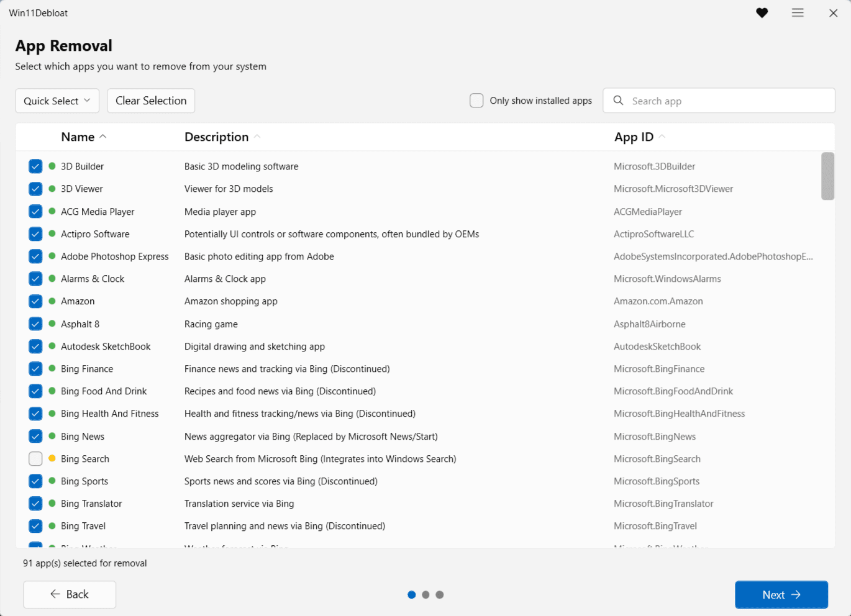Click the search magnifier icon
This screenshot has height=616, width=851.
(x=618, y=101)
